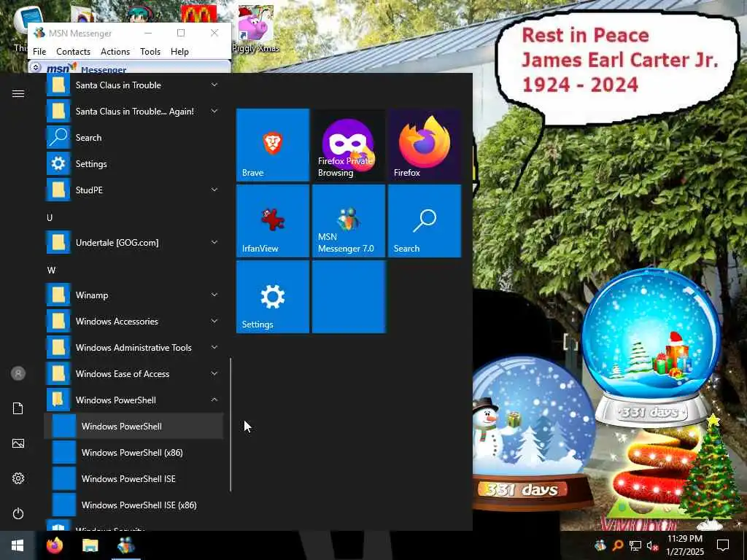The width and height of the screenshot is (747, 560).
Task: Open Help menu in MSN Messenger
Action: (x=179, y=52)
